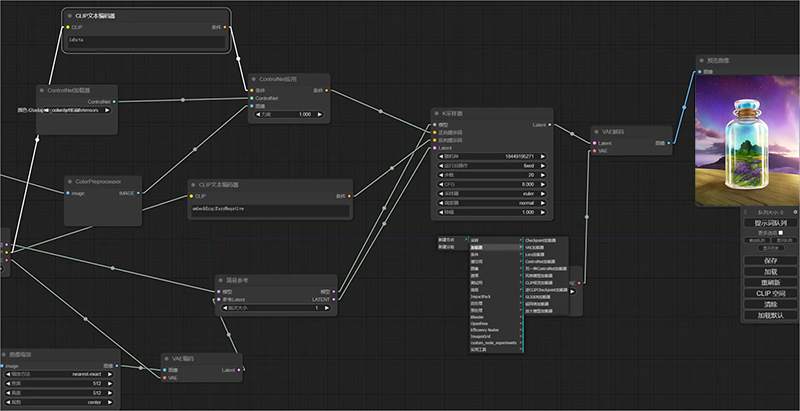
Task: Click the Latent output socket of K采样器
Action: [550, 124]
